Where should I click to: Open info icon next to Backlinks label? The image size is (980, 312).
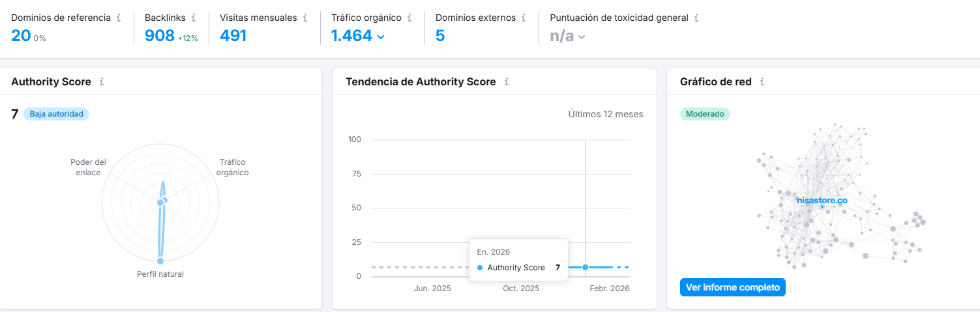pos(194,18)
